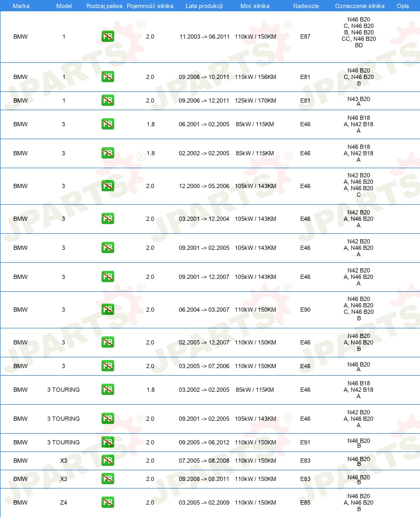Click the E90 body code cell
The height and width of the screenshot is (517, 420).
coord(305,310)
